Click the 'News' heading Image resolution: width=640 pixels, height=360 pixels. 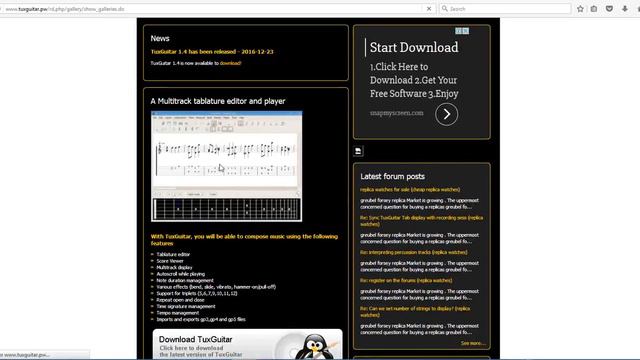[x=160, y=38]
